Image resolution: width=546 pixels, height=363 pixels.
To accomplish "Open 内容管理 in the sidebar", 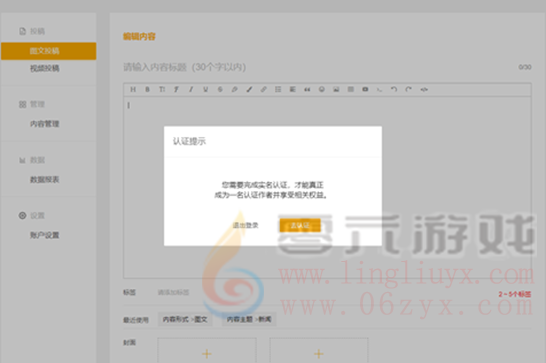I will pyautogui.click(x=45, y=124).
